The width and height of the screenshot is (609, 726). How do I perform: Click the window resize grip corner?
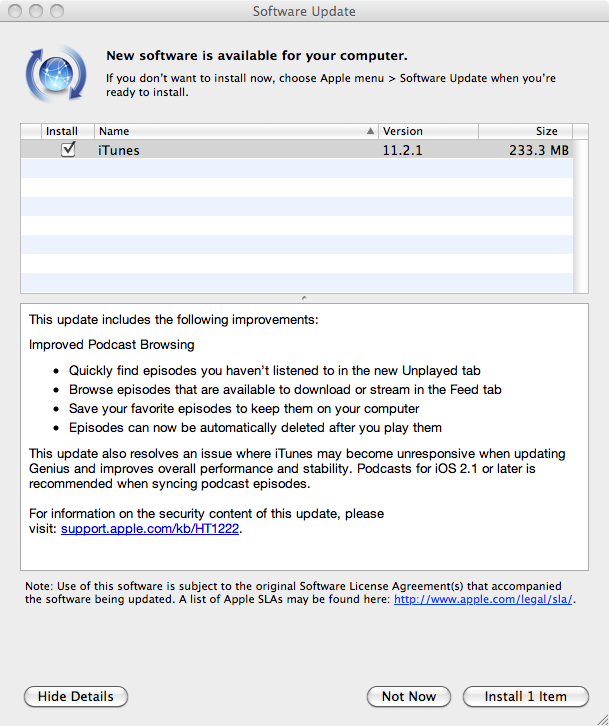[x=602, y=719]
